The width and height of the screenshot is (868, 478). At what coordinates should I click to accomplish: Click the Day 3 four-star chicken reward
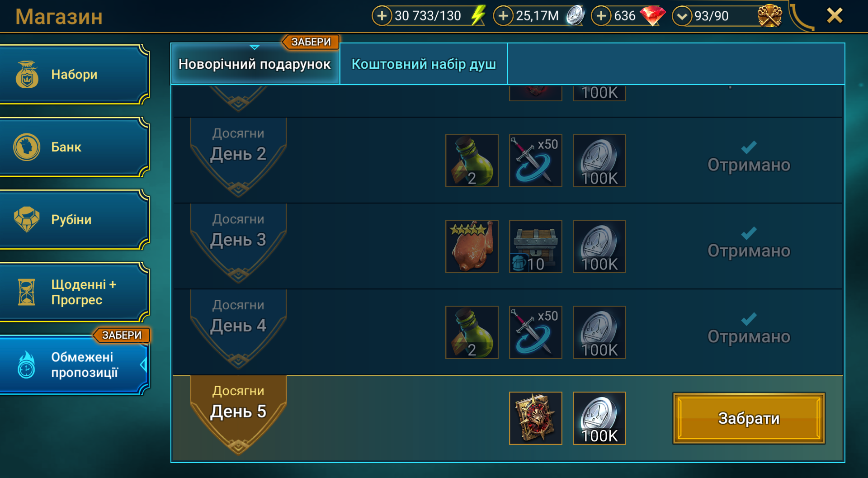click(x=472, y=246)
